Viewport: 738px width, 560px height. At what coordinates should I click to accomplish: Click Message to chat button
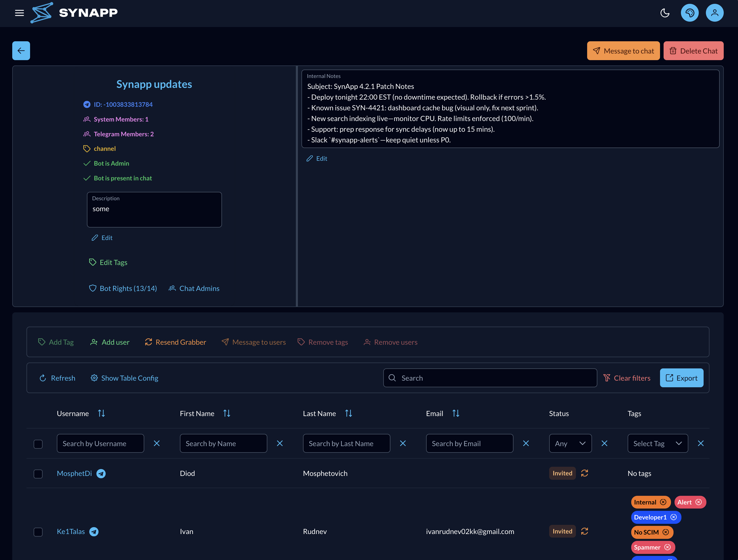click(623, 51)
